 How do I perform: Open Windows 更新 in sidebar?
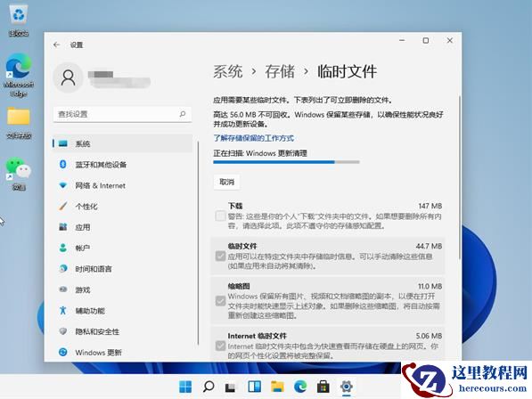122,352
